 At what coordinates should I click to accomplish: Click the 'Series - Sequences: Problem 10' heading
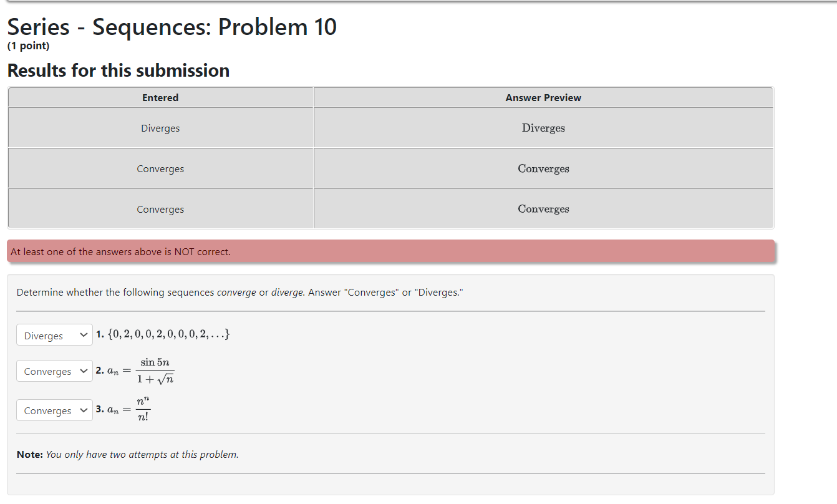[171, 27]
